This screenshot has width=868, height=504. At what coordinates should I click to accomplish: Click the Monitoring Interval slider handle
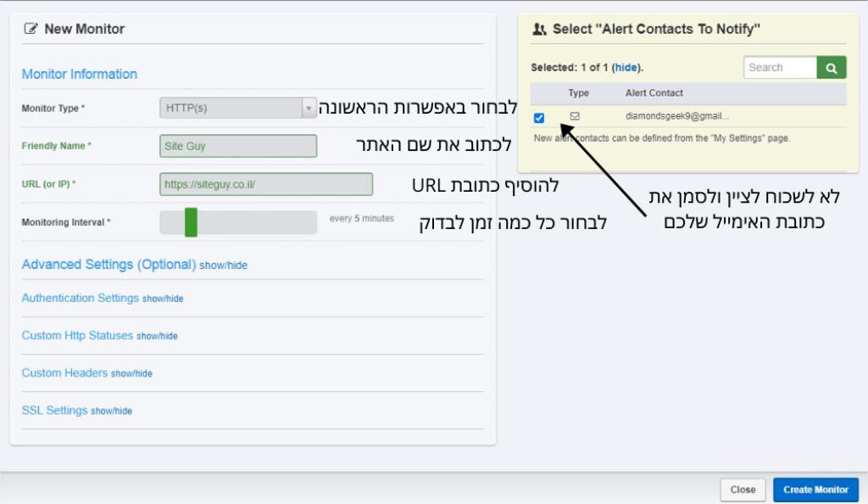click(x=191, y=222)
